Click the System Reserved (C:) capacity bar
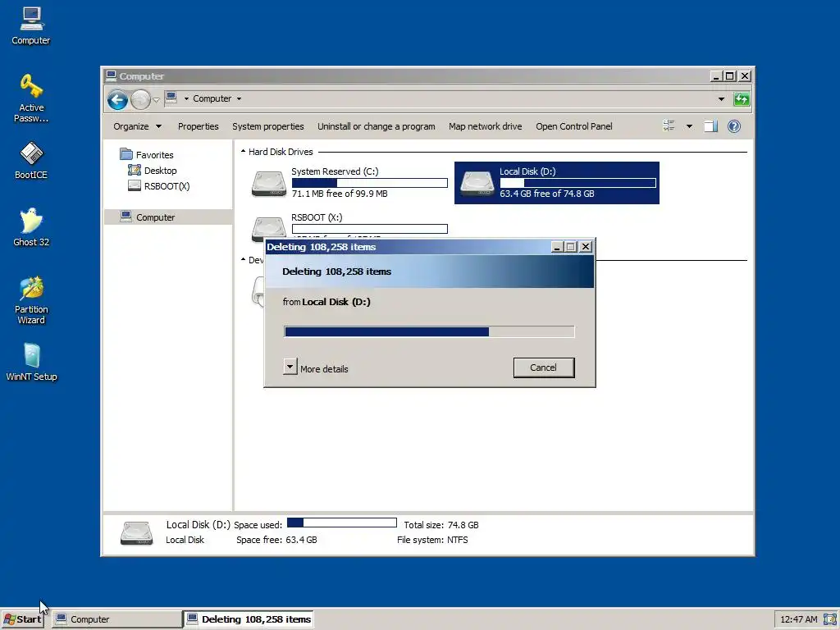840x630 pixels. [x=370, y=183]
